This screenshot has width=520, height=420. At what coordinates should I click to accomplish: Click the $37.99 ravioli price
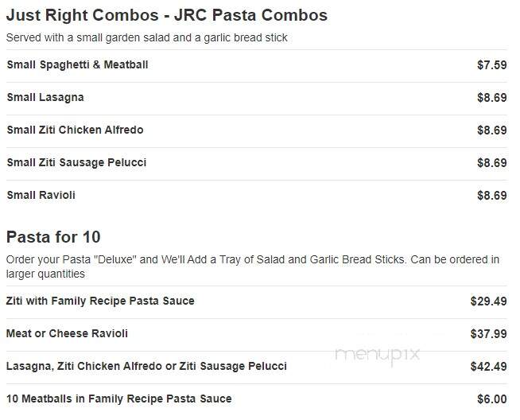488,334
